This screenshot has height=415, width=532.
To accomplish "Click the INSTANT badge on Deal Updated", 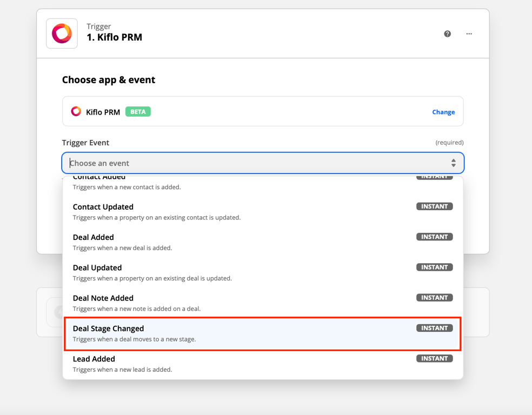I will pyautogui.click(x=434, y=267).
